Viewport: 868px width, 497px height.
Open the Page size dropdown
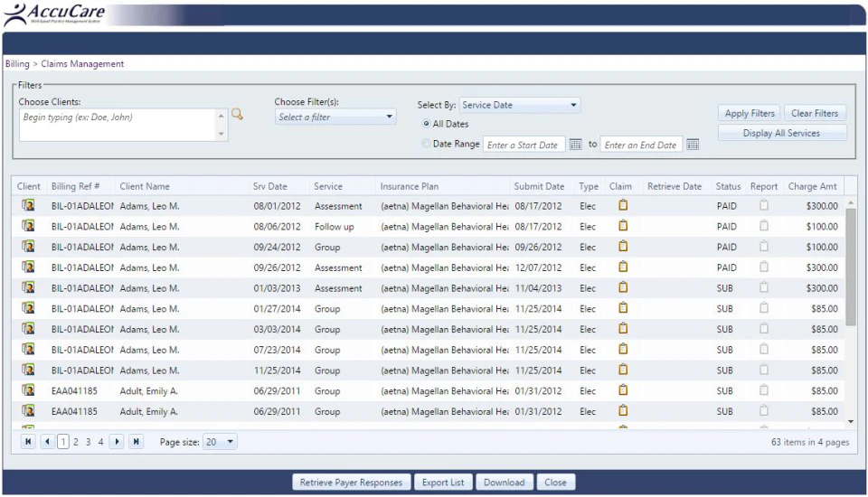pos(220,442)
